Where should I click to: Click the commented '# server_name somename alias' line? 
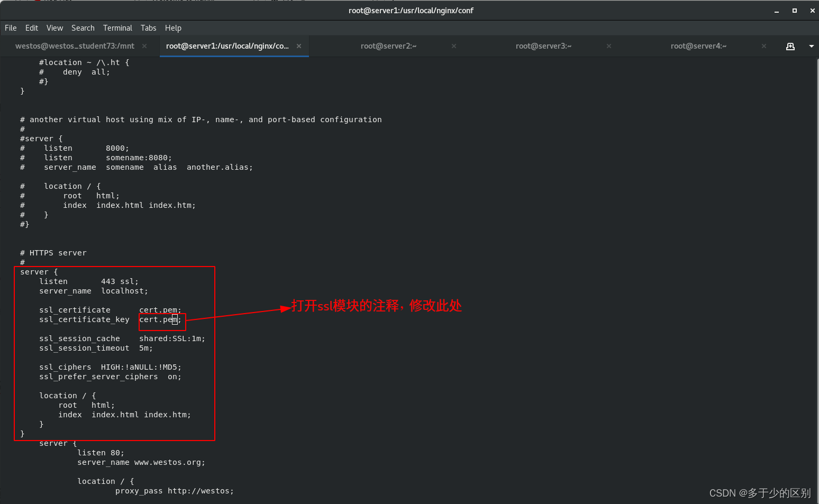[136, 167]
